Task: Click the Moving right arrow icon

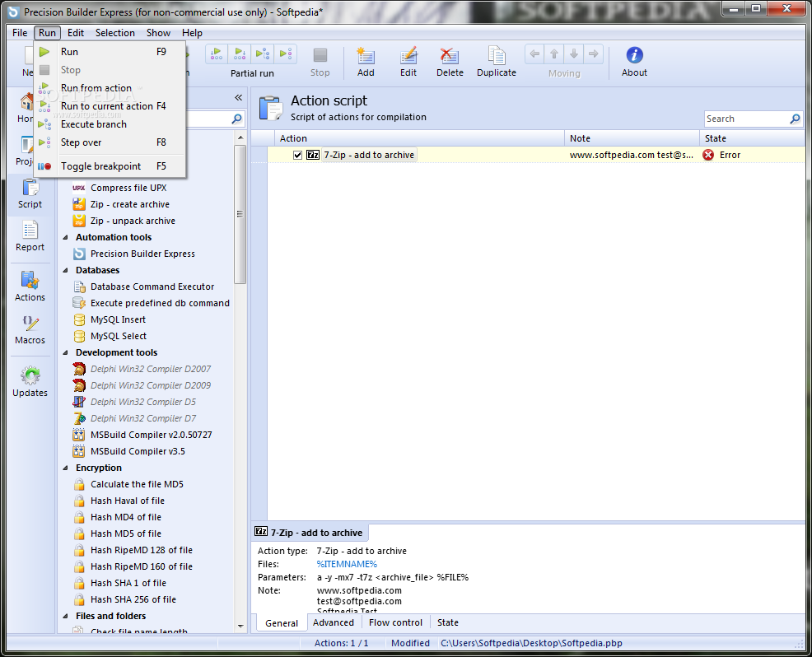Action: click(594, 54)
